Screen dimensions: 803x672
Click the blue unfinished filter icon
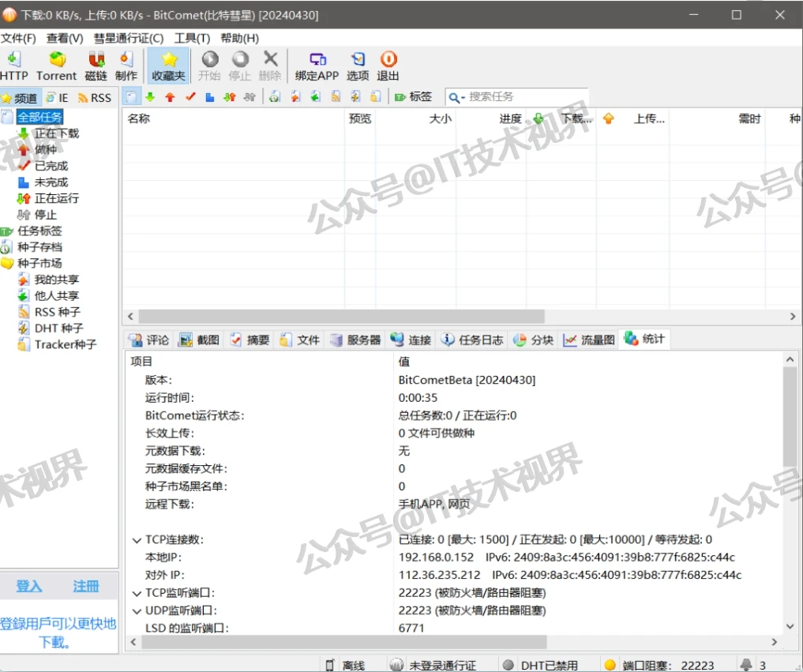click(x=210, y=96)
